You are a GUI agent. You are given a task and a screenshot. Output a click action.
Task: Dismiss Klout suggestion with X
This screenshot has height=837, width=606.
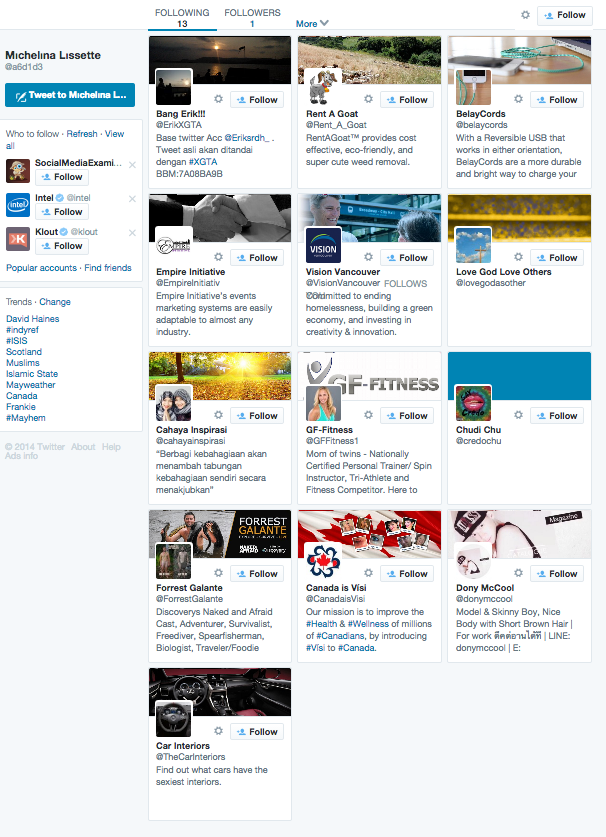pyautogui.click(x=132, y=233)
